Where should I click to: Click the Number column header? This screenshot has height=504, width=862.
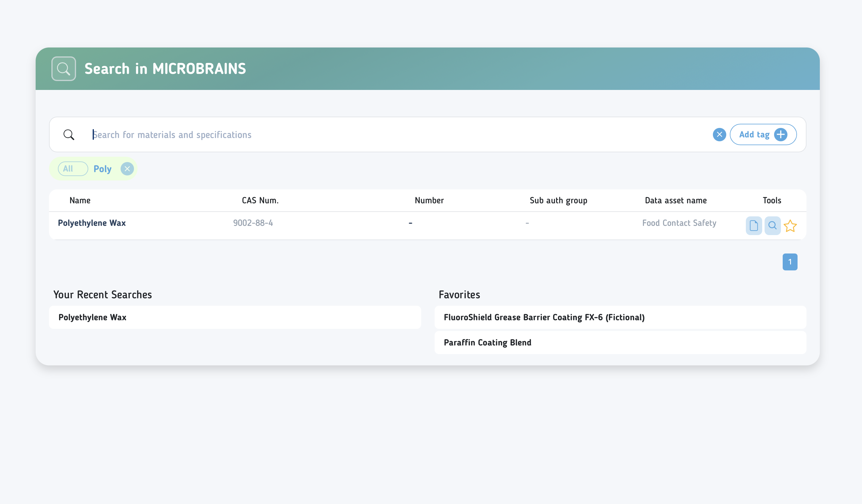[429, 200]
